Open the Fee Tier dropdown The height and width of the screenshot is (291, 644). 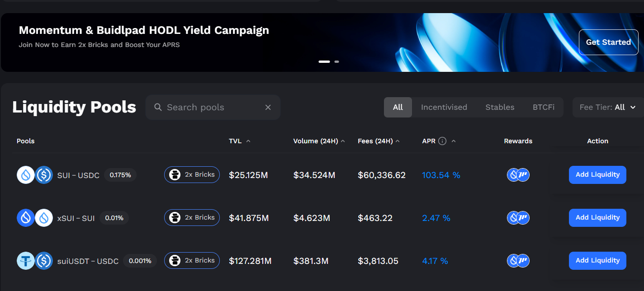[x=608, y=108]
